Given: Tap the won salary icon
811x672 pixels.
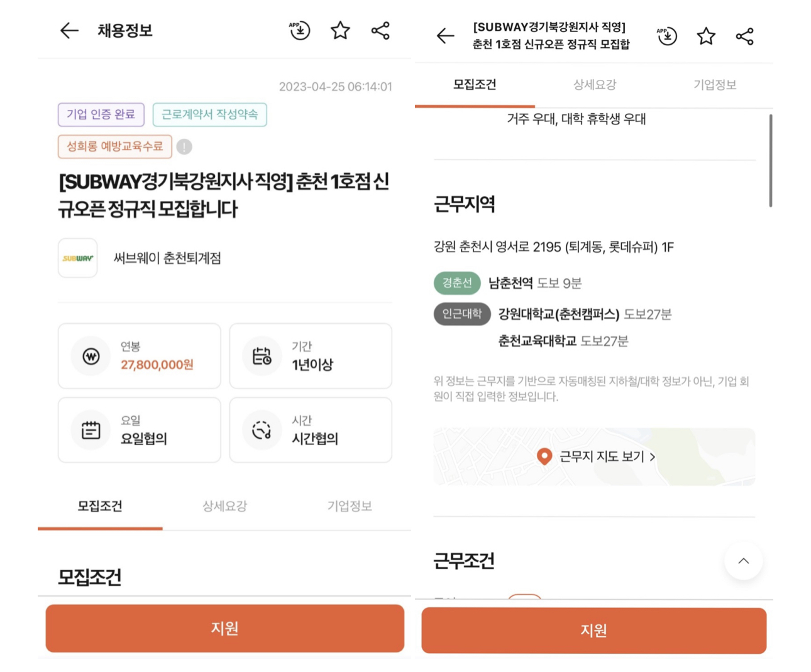Looking at the screenshot, I should (x=91, y=356).
